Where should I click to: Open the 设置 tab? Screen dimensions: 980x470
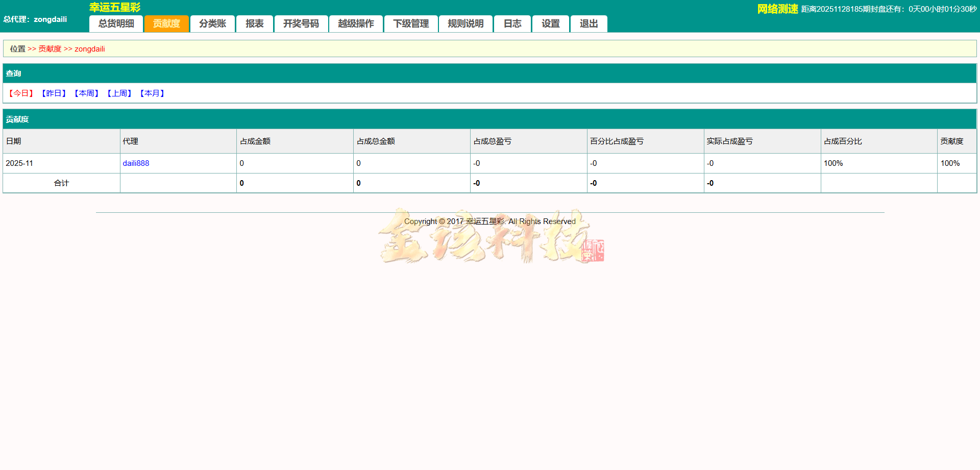click(551, 23)
